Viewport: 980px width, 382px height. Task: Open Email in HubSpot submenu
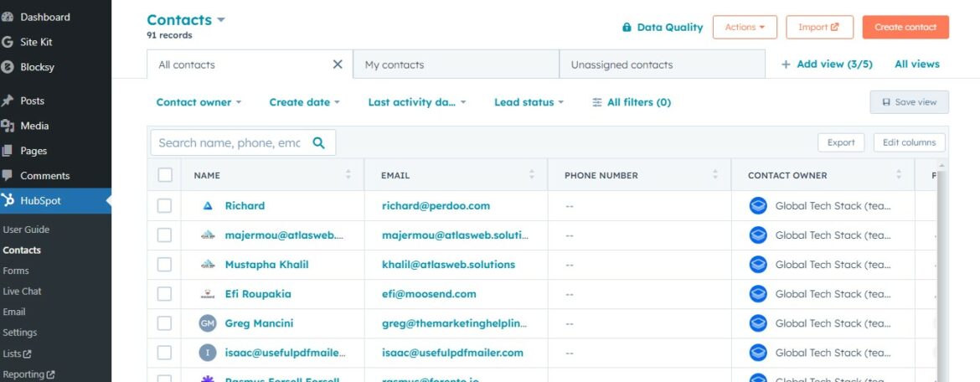click(13, 312)
